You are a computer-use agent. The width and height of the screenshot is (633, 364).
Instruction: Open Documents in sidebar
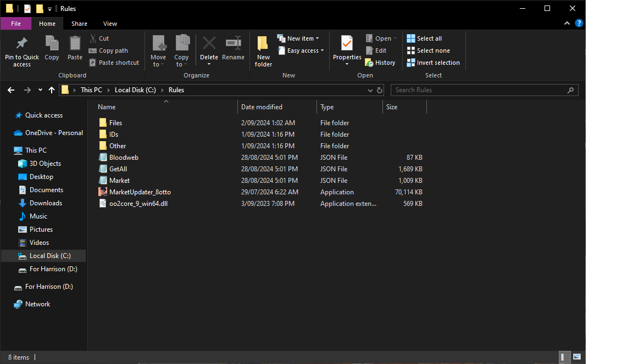coord(40,189)
